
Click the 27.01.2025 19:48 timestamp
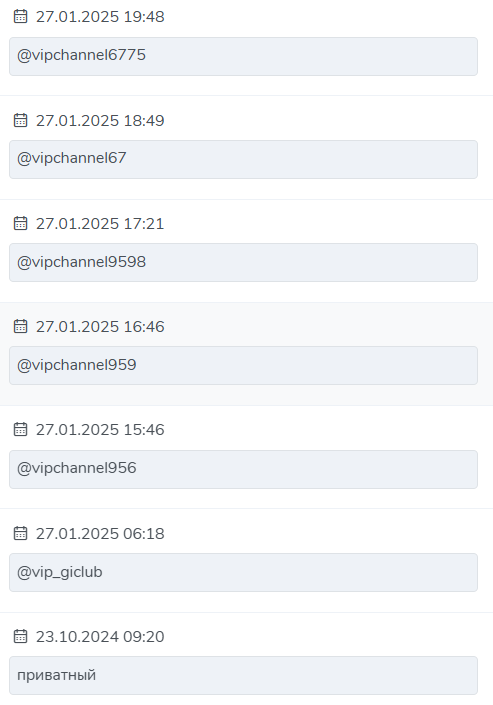pyautogui.click(x=100, y=17)
